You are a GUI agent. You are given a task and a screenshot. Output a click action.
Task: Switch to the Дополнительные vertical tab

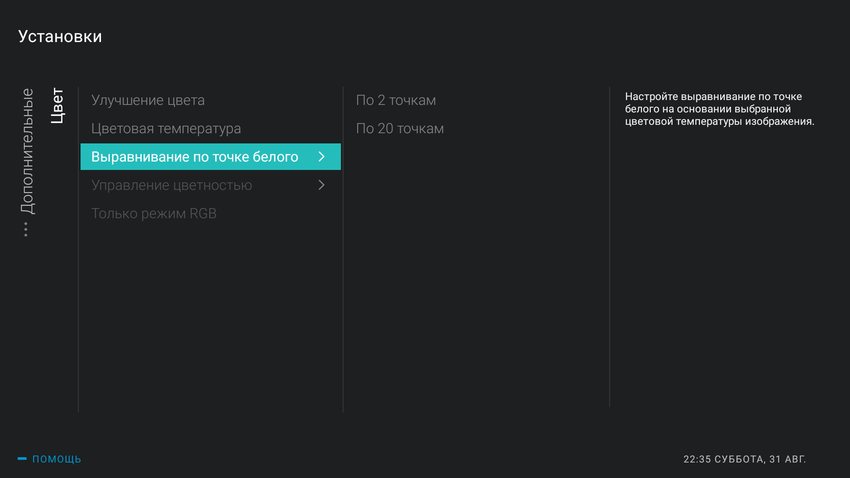(x=27, y=150)
